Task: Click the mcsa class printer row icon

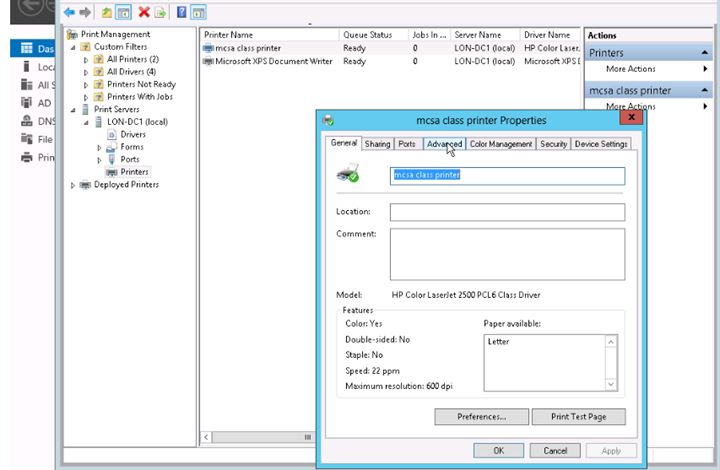Action: tap(207, 48)
